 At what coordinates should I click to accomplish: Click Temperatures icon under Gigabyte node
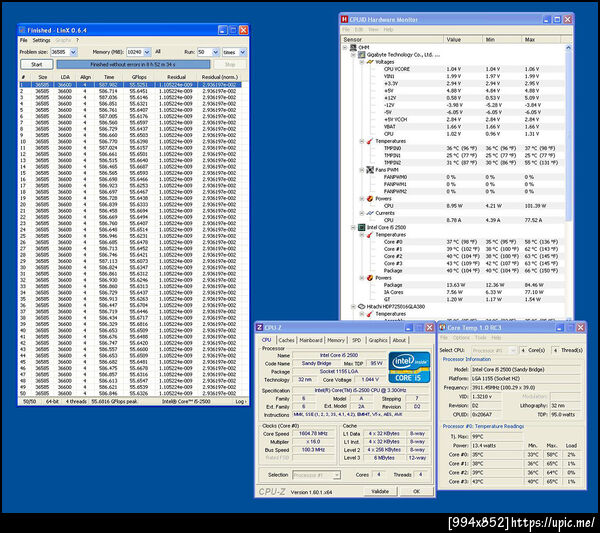tap(370, 141)
